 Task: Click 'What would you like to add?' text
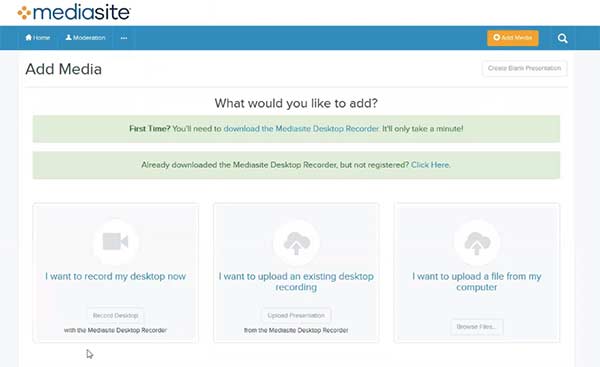(296, 103)
